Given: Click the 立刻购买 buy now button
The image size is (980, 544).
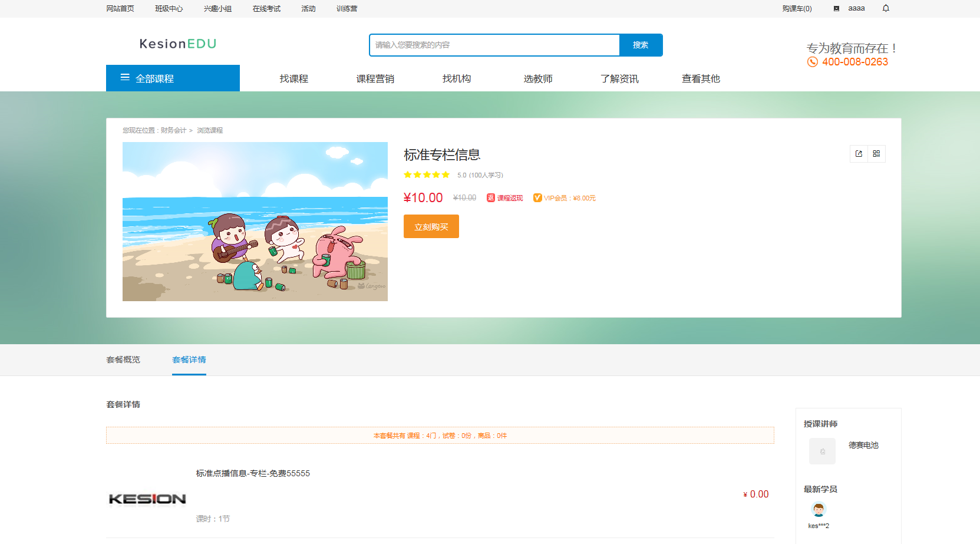Looking at the screenshot, I should point(431,227).
